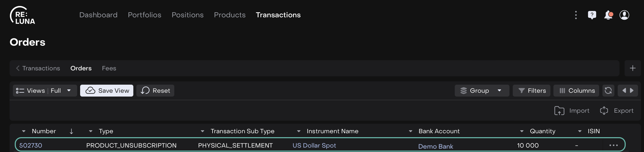The height and width of the screenshot is (152, 644).
Task: Open the help chat icon
Action: coord(592,15)
